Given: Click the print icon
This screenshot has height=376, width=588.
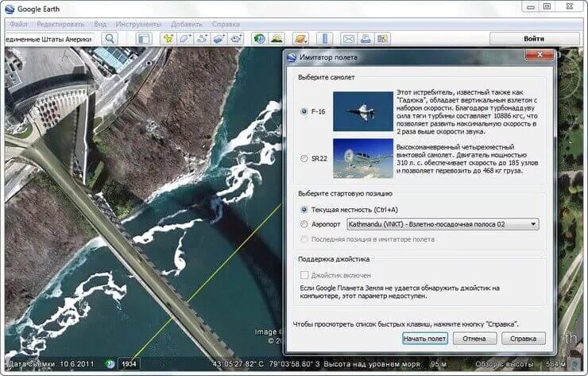Looking at the screenshot, I should 366,39.
